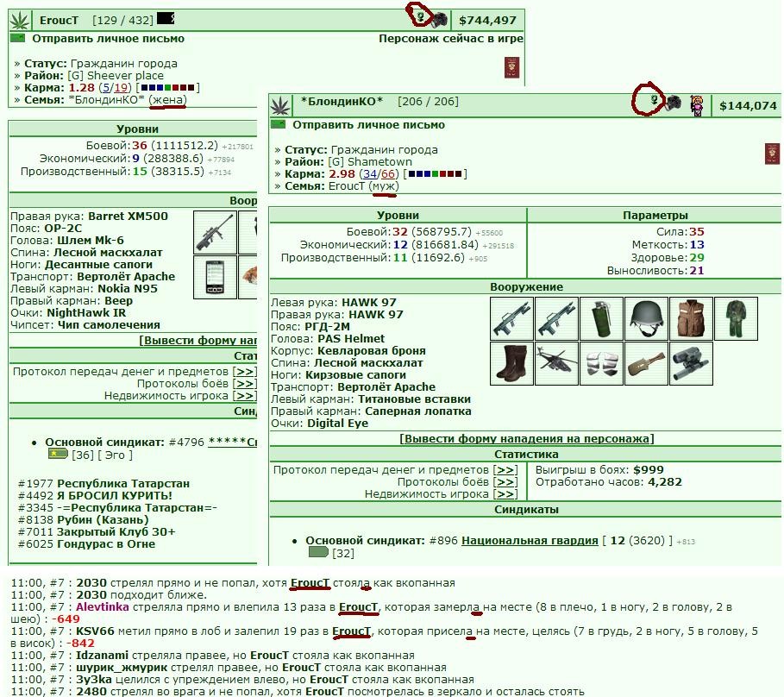
Task: Click ErоucT link in first log line
Action: [310, 583]
